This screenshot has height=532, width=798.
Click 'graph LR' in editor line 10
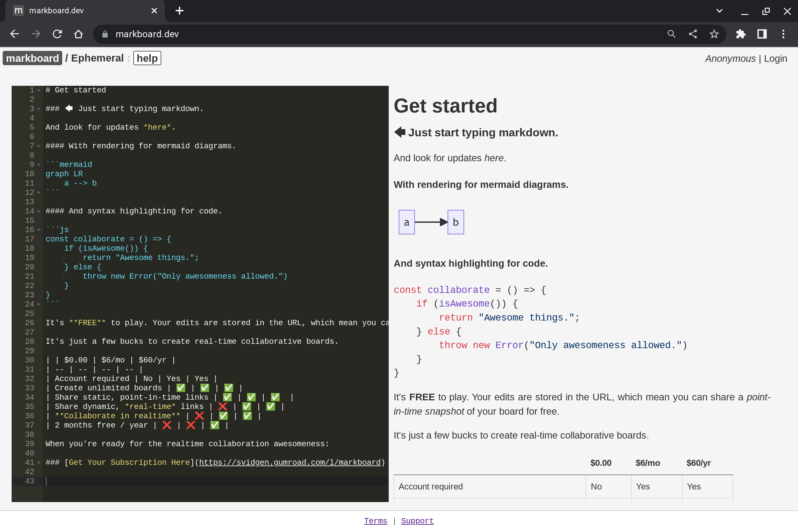point(64,174)
